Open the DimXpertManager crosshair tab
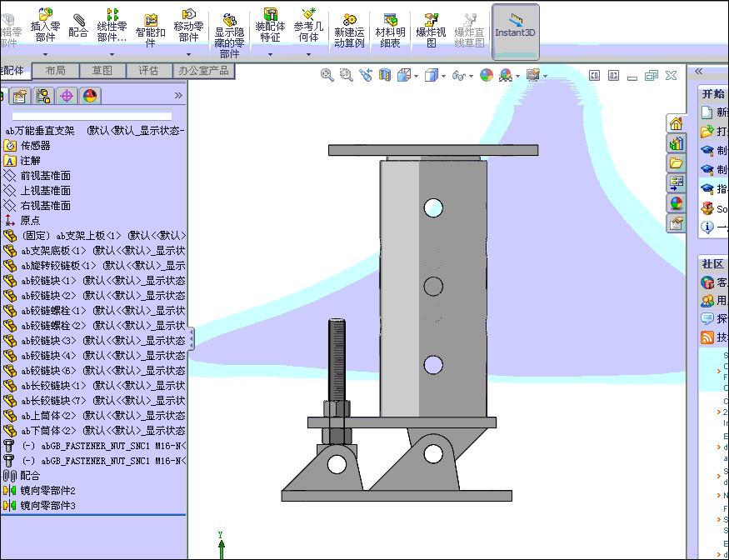 pyautogui.click(x=67, y=96)
